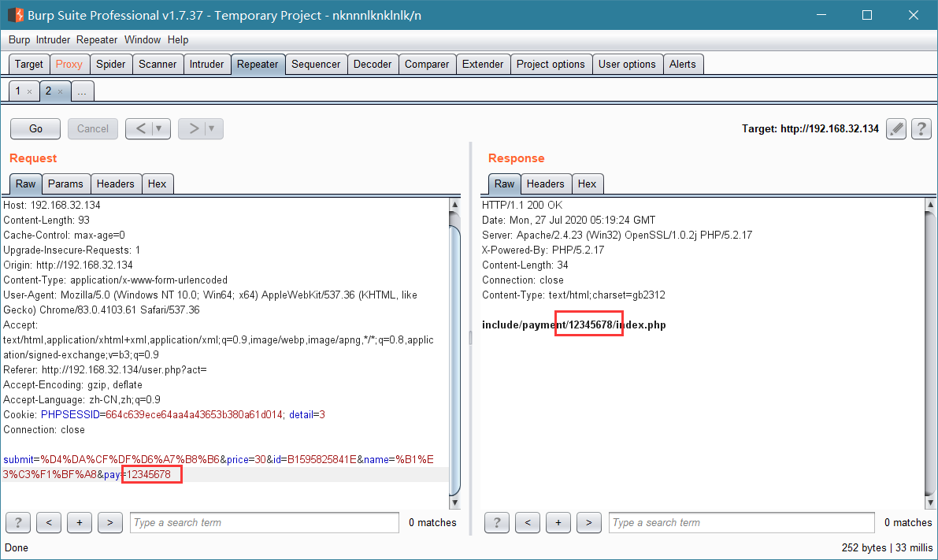
Task: Add new Repeater tab with ellipsis
Action: point(82,91)
